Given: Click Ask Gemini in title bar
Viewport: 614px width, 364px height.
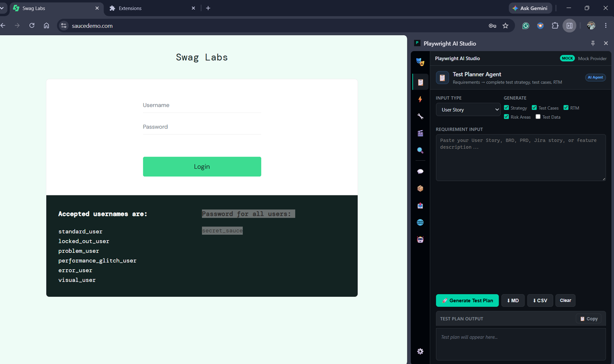Looking at the screenshot, I should click(x=530, y=8).
